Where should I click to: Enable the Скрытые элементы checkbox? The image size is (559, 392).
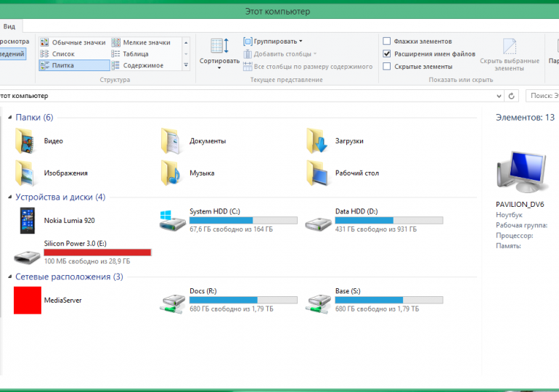(387, 66)
